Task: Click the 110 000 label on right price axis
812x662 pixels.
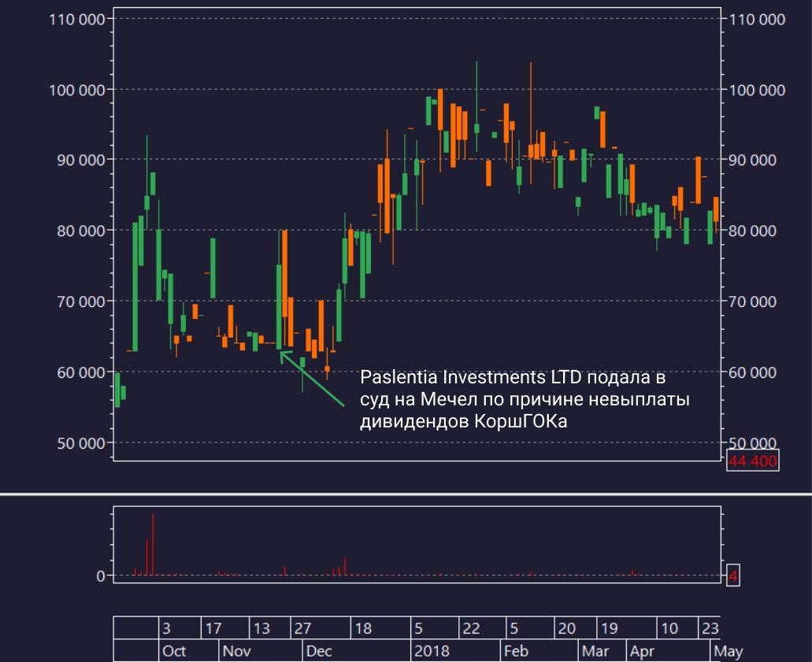Action: click(x=757, y=20)
